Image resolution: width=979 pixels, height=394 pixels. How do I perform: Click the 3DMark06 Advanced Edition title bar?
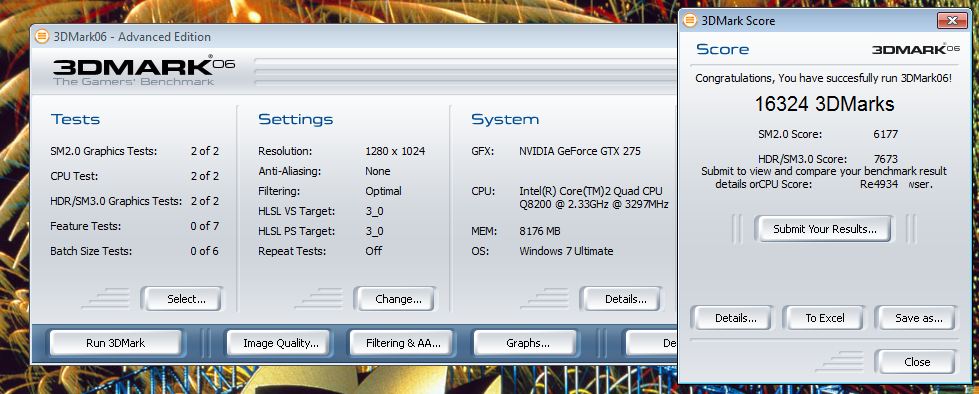point(353,37)
